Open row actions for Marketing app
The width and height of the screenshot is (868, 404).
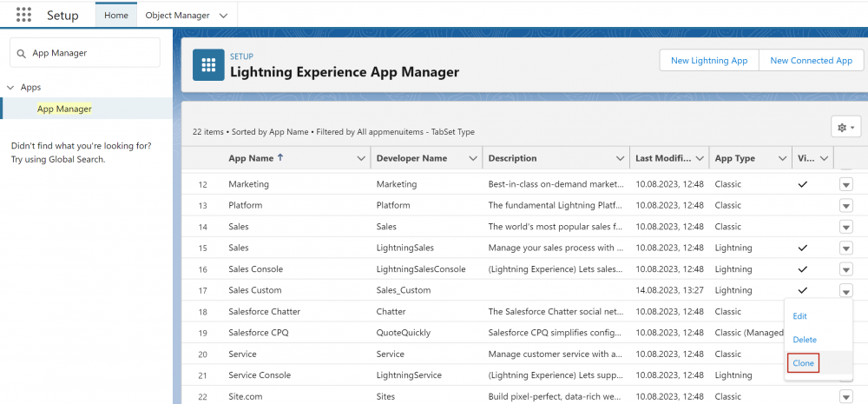point(845,184)
